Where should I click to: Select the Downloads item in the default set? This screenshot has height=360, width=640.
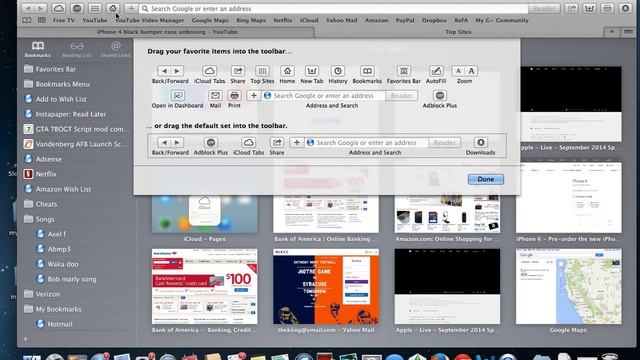coord(480,147)
